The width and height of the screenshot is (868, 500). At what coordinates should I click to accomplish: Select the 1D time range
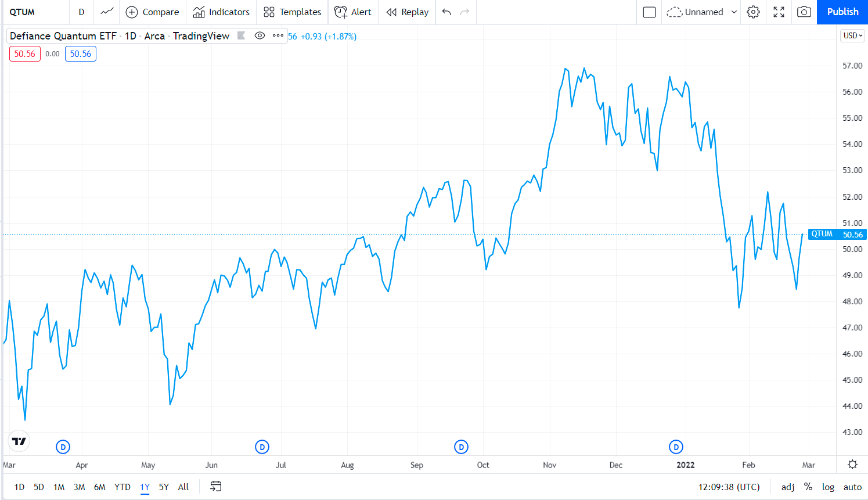[19, 487]
